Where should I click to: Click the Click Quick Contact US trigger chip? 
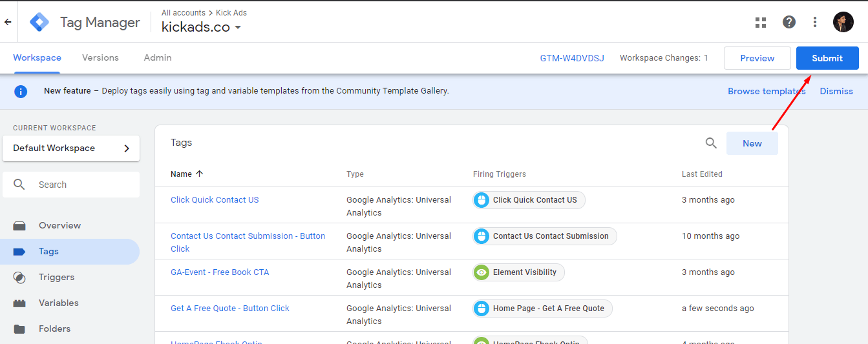coord(529,200)
